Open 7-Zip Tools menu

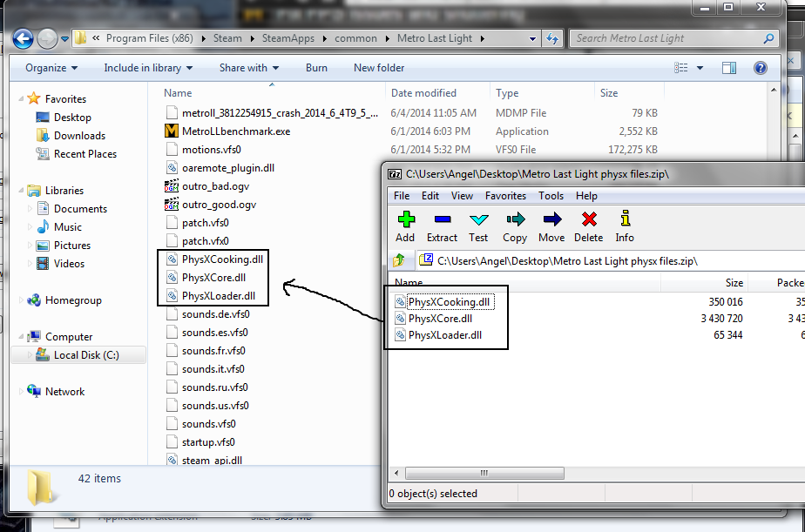pyautogui.click(x=551, y=196)
